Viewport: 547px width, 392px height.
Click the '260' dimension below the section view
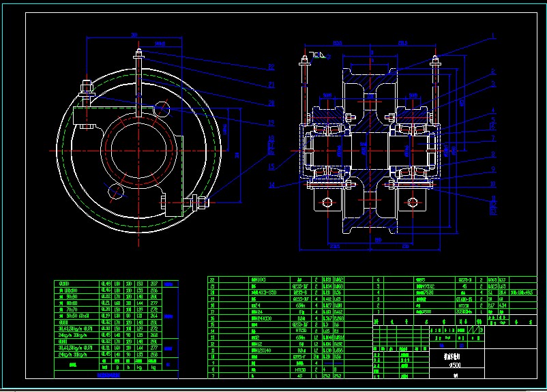click(378, 240)
